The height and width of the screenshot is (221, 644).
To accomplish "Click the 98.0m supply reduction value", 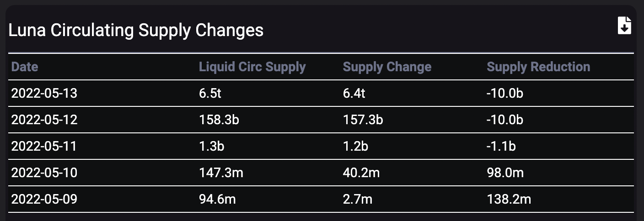I will coord(505,173).
